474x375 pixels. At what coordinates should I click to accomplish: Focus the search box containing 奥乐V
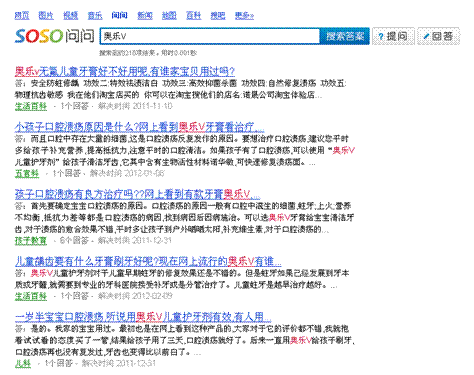(x=210, y=36)
